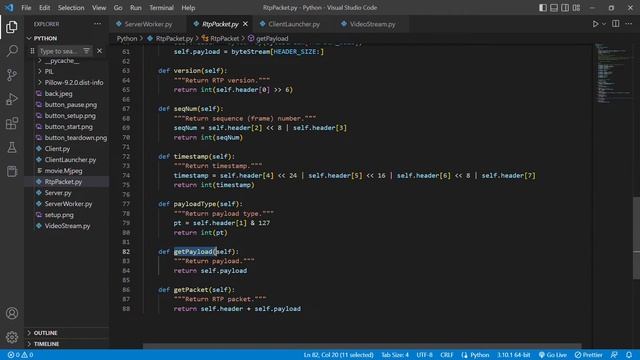Viewport: 640px width, 360px height.
Task: Click Ln 82, Col 20 status item
Action: (x=338, y=355)
